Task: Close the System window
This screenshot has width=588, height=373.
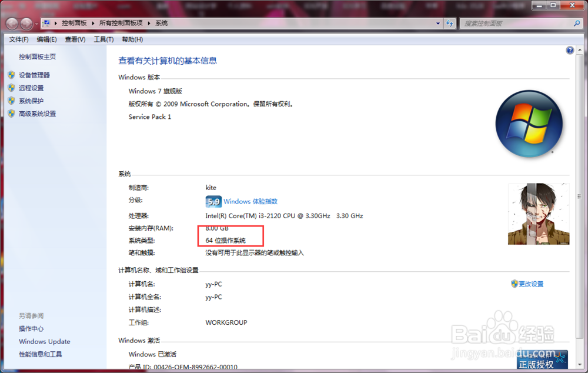Action: [572, 5]
